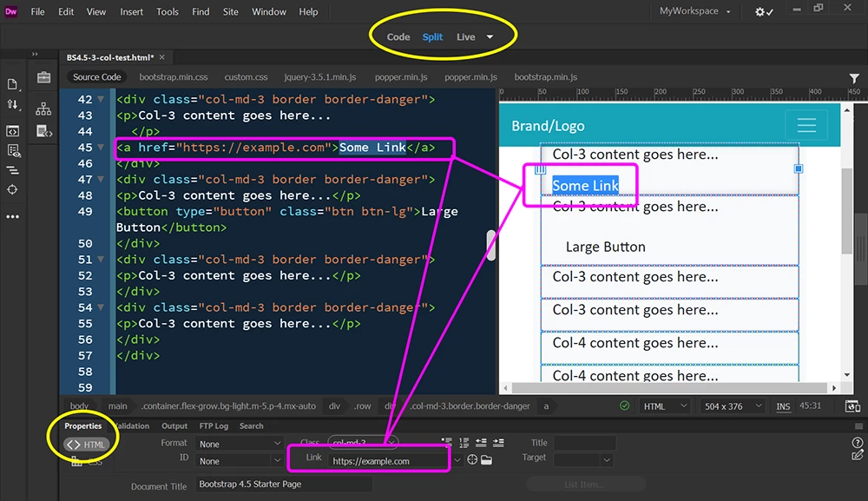Open the briefcase Files panel icon
The image size is (868, 501).
pyautogui.click(x=43, y=77)
